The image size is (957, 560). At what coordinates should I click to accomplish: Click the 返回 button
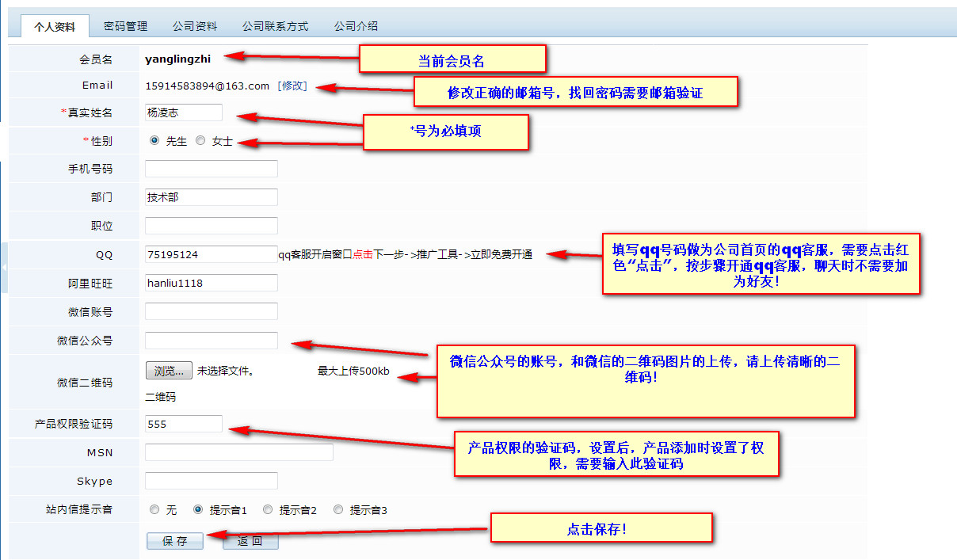tap(250, 541)
